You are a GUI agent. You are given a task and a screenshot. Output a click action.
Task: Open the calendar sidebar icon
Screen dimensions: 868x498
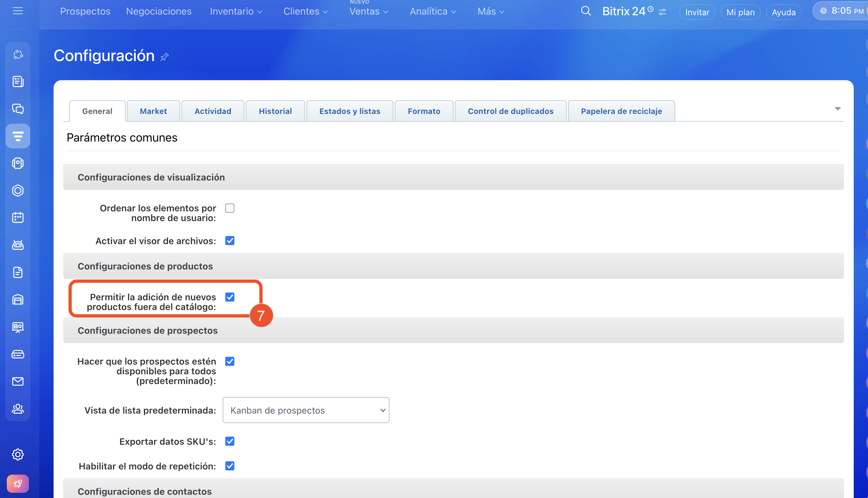pos(18,218)
